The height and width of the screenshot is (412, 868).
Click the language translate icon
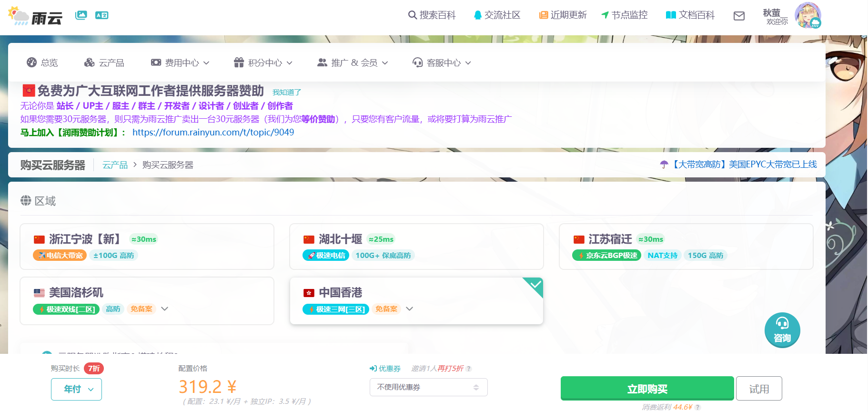pyautogui.click(x=101, y=15)
